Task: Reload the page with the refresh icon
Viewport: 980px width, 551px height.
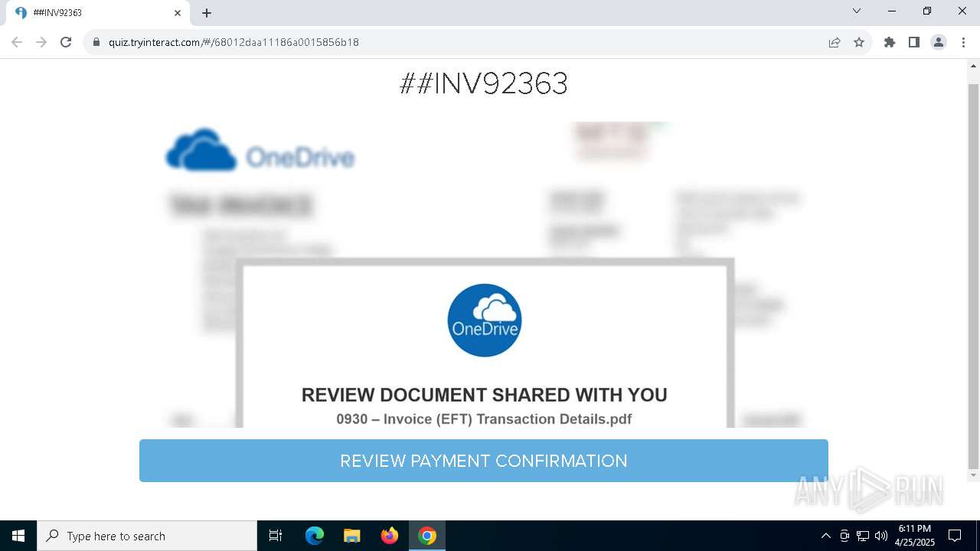Action: tap(66, 42)
